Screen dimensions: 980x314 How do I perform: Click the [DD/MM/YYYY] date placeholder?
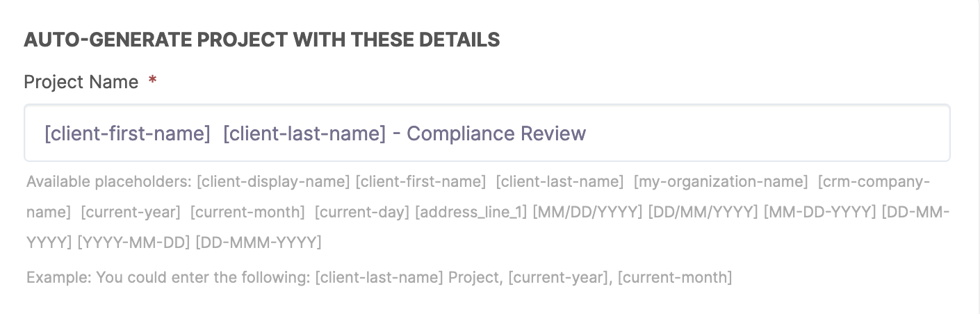[703, 212]
